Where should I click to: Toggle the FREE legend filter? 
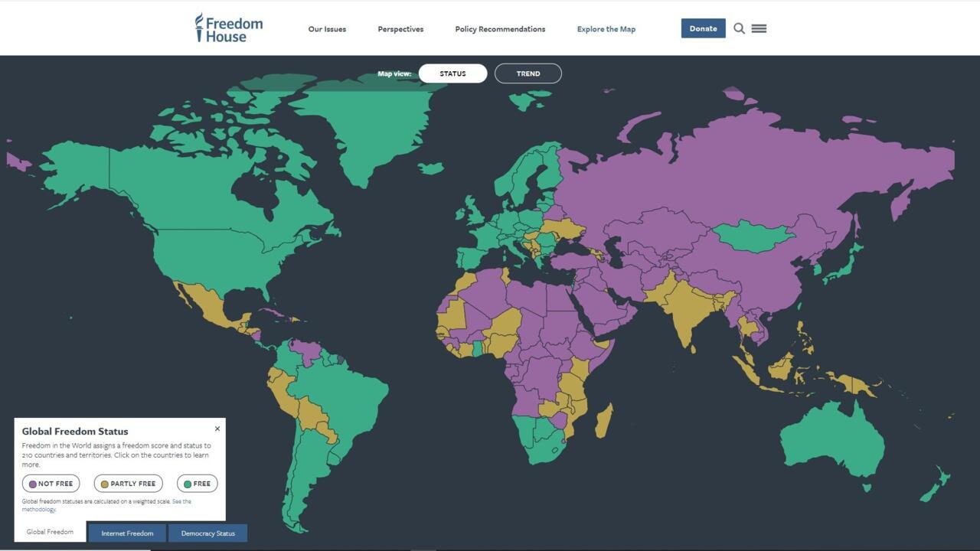(x=197, y=484)
